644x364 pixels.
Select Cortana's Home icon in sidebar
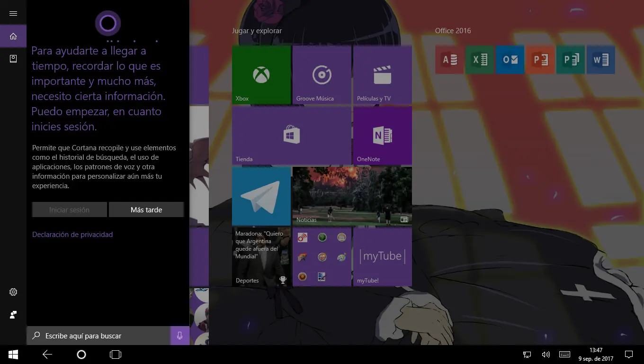(13, 36)
